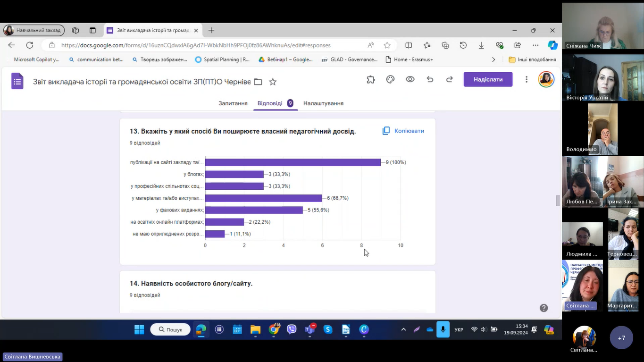The width and height of the screenshot is (644, 362).
Task: Open the form's three-dot more options menu
Action: tap(527, 79)
